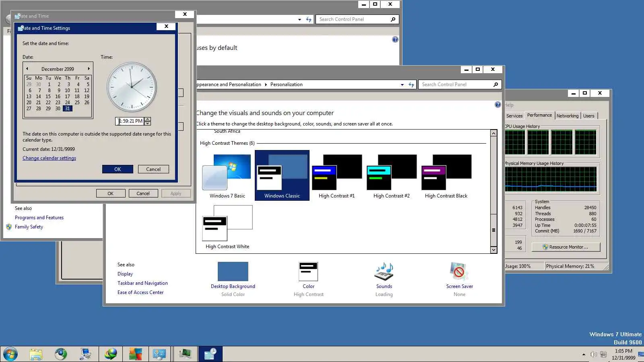This screenshot has width=644, height=362.
Task: Click OK in Date and Time Settings
Action: point(118,169)
